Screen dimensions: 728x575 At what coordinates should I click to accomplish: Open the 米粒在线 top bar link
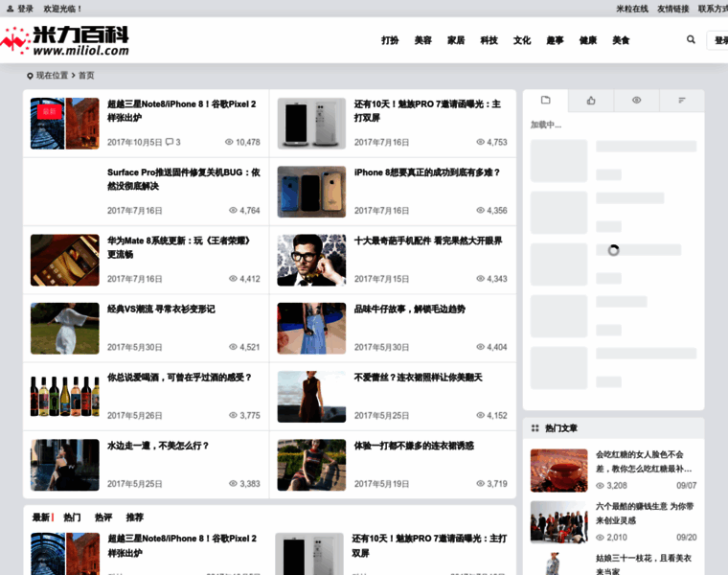tap(630, 9)
